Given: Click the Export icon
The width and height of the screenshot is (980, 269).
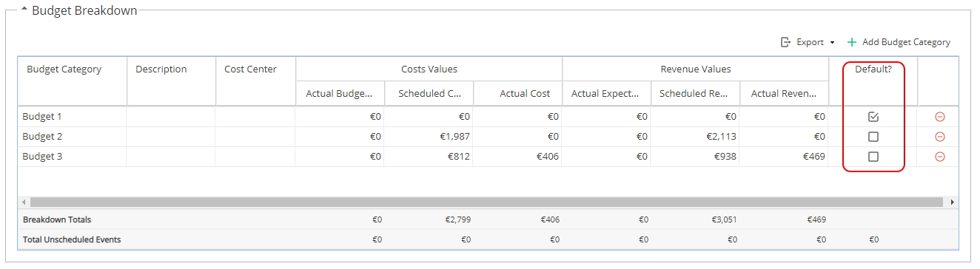Looking at the screenshot, I should point(786,42).
